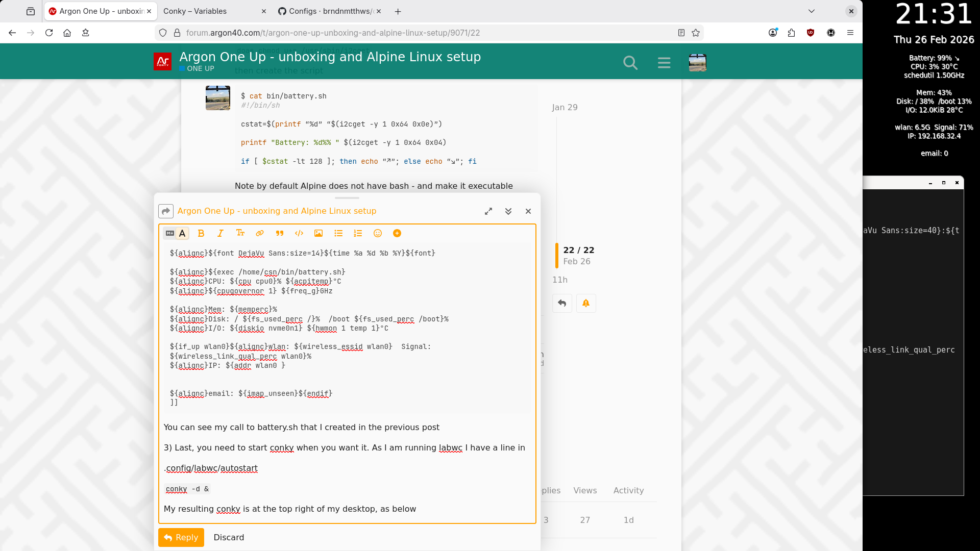This screenshot has height=551, width=980.
Task: Toggle bold formatting in composer
Action: (201, 233)
